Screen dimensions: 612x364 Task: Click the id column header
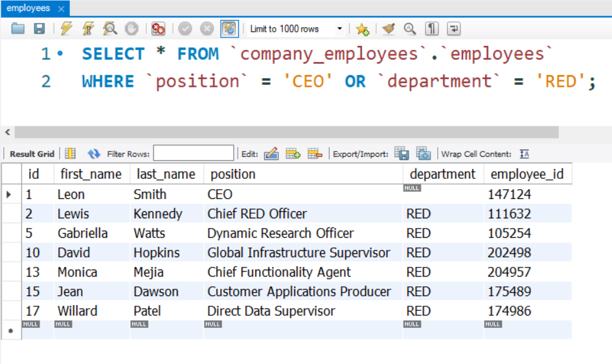point(38,174)
